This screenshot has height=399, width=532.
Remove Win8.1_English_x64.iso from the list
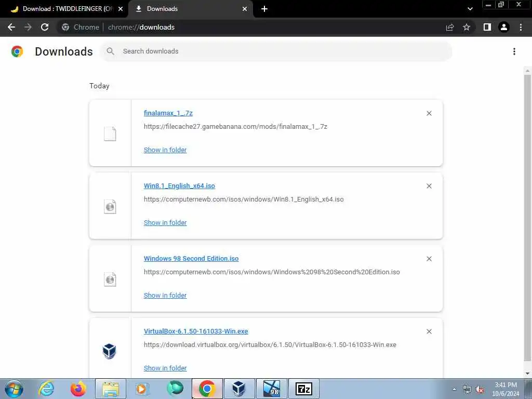(x=429, y=186)
